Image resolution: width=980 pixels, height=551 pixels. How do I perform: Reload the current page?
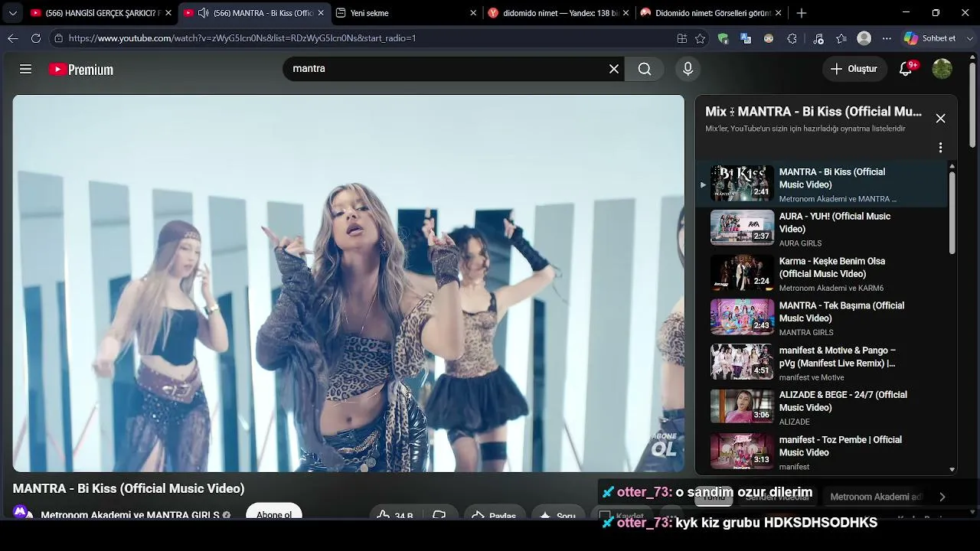36,38
